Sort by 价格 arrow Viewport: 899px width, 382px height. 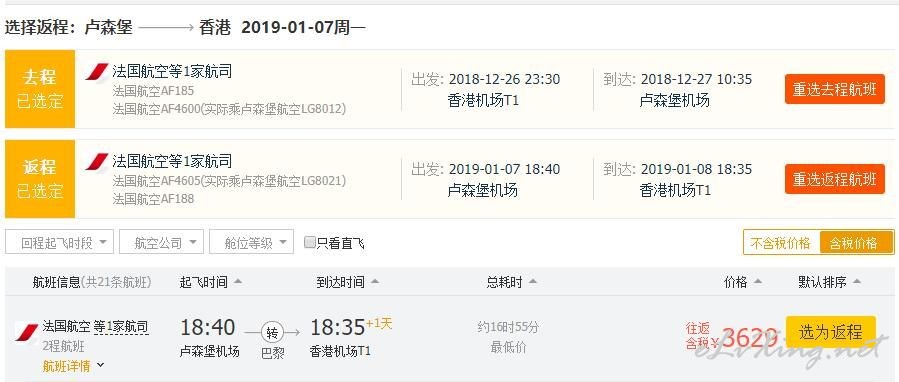[758, 282]
